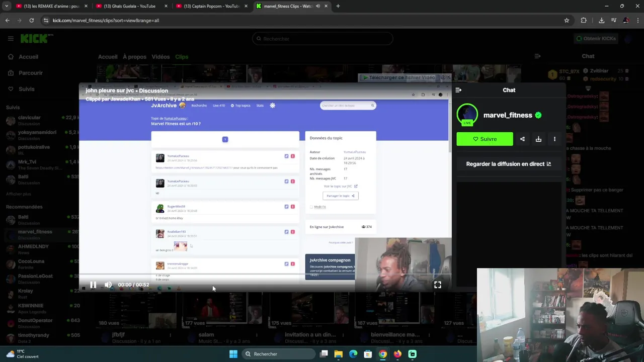Mute the tab audio speaker icon
Viewport: 644px width, 362px height.
[x=318, y=6]
